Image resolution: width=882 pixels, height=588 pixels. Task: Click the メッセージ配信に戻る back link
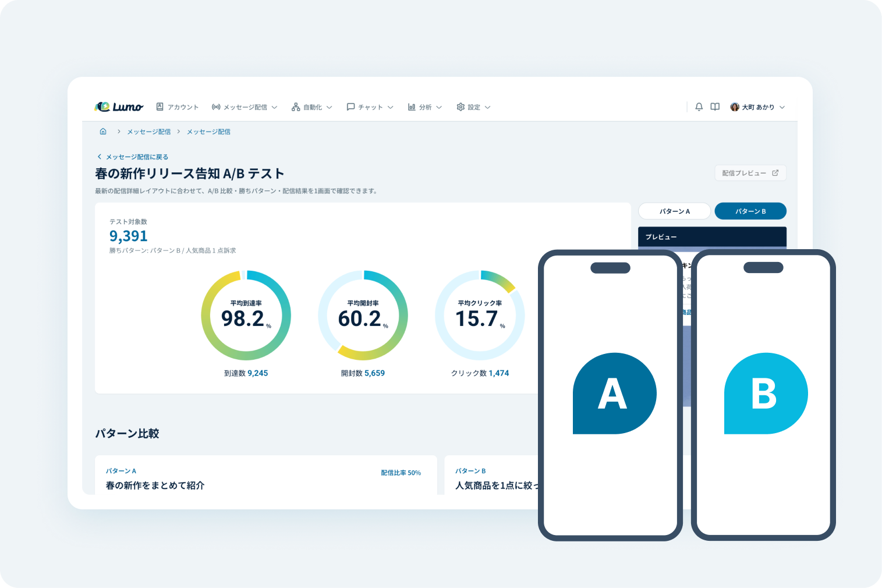132,157
